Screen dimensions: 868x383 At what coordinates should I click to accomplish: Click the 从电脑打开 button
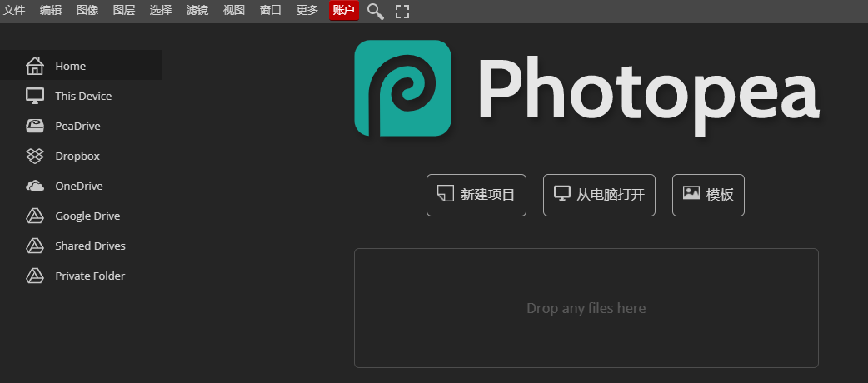click(x=599, y=195)
